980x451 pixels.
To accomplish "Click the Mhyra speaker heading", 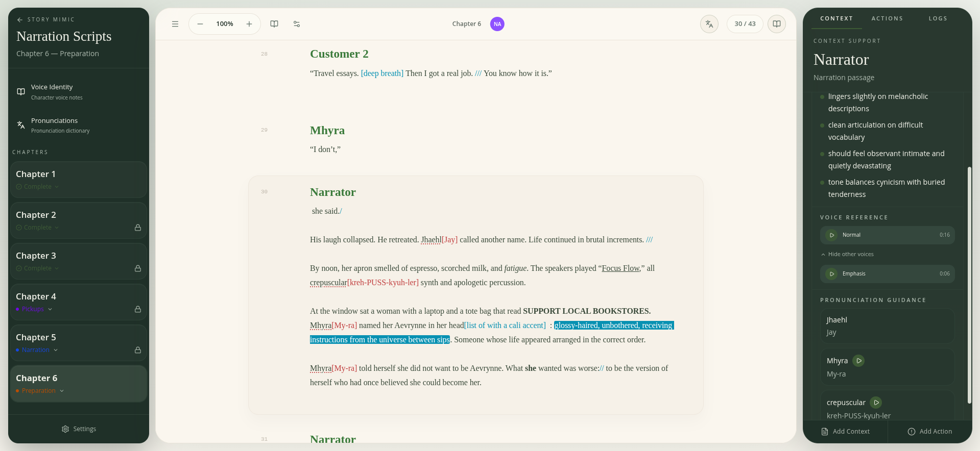I will point(327,131).
